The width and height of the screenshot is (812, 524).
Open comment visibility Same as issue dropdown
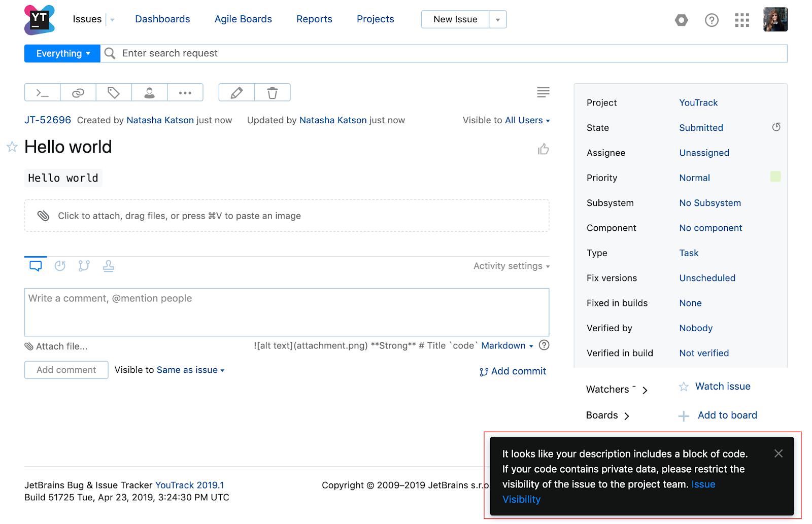point(190,370)
